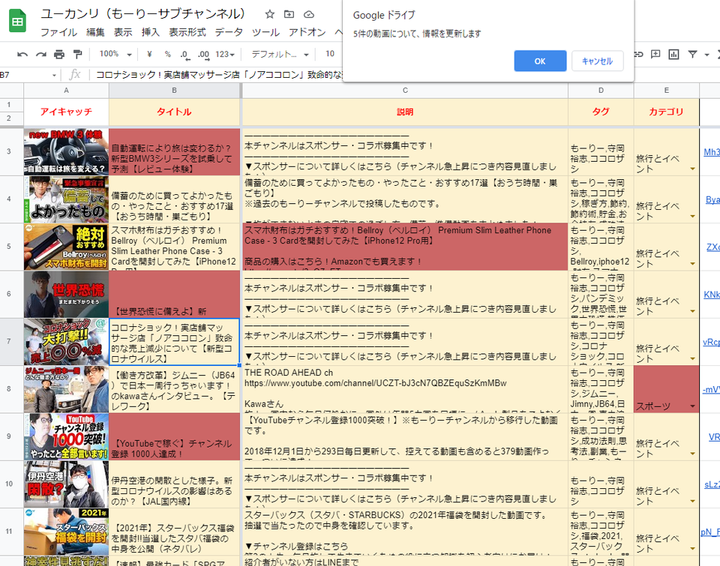Click the Insert link icon
The image size is (720, 566).
639,55
